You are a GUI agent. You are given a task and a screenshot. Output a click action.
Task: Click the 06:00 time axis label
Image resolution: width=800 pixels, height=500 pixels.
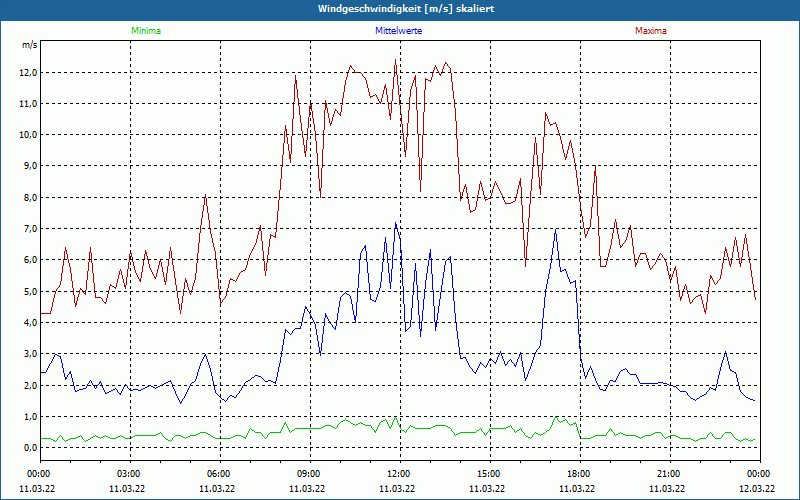(x=220, y=474)
